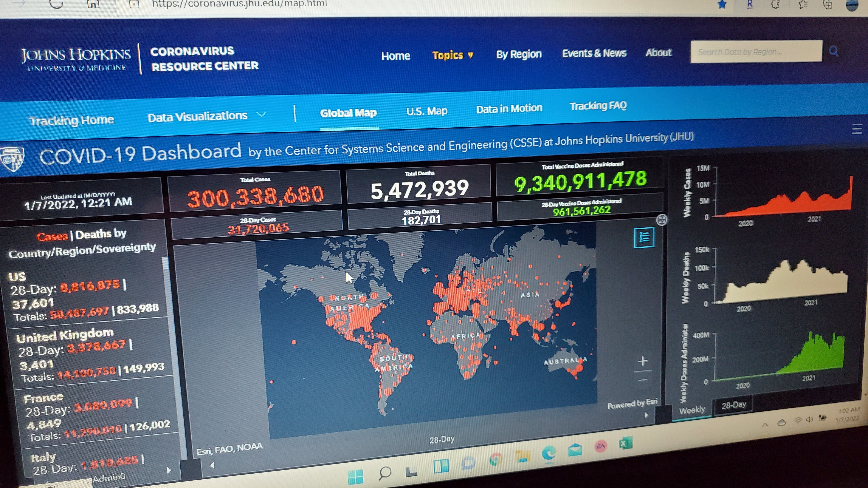The width and height of the screenshot is (868, 488).
Task: Open the U.S. Map tab
Action: pos(427,111)
